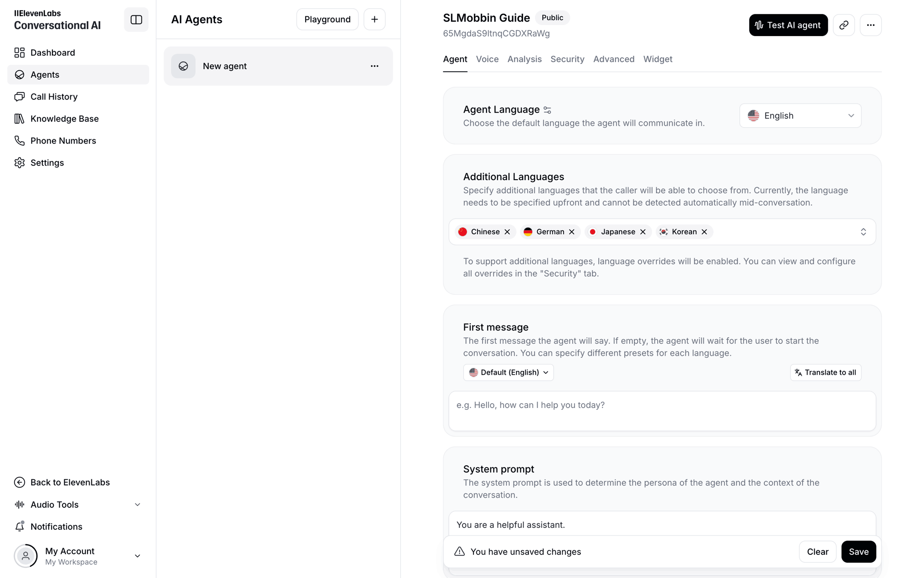Expand the My Account workspace chevron
Screen dimensions: 924x578
[x=138, y=556]
